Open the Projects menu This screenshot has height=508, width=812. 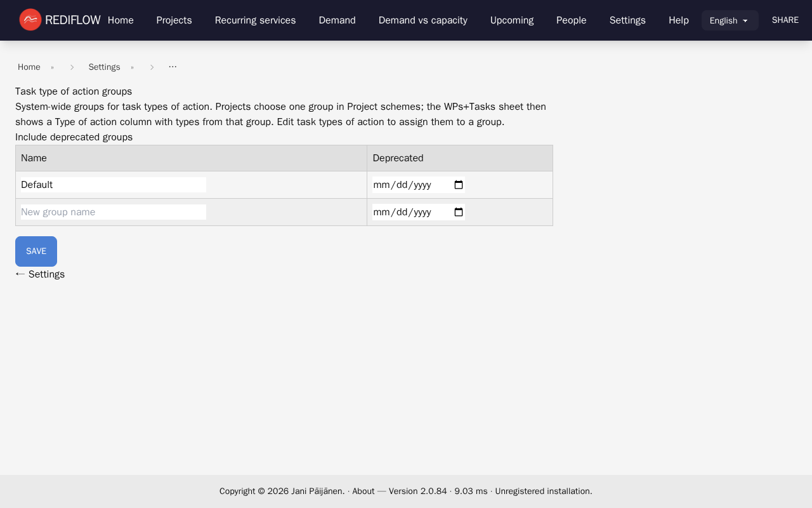tap(174, 20)
